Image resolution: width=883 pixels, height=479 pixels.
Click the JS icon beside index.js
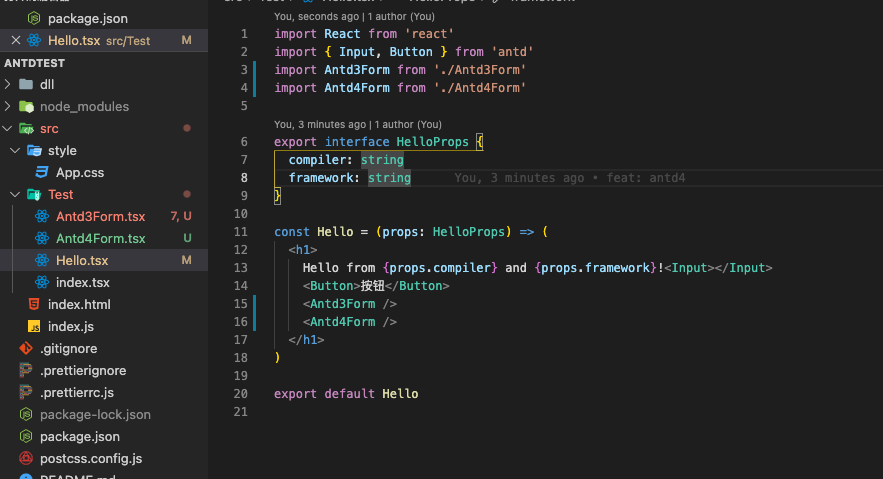(x=34, y=326)
